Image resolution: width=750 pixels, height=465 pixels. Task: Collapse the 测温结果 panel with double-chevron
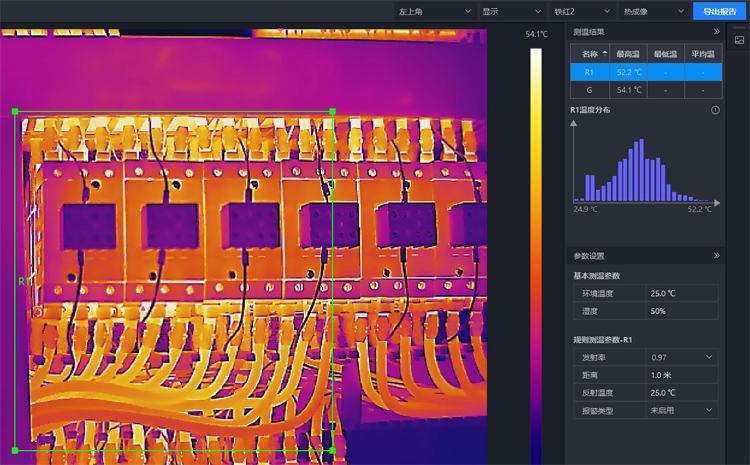click(716, 32)
